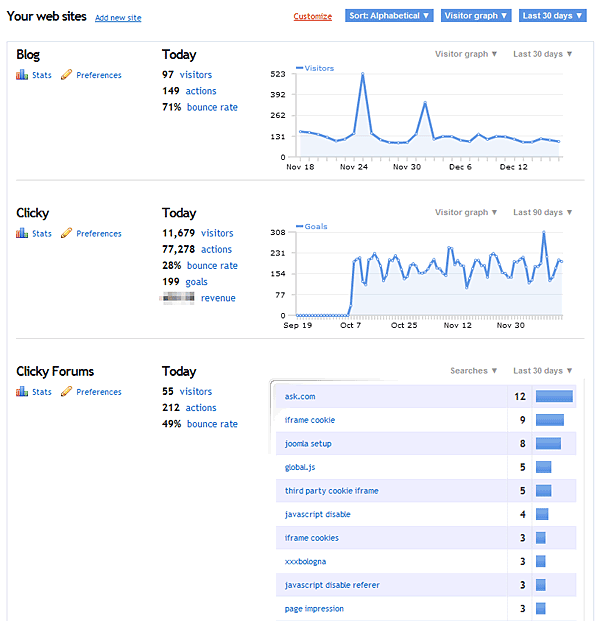Click Blog's visitors link
Viewport: 600px width, 621px height.
(196, 74)
